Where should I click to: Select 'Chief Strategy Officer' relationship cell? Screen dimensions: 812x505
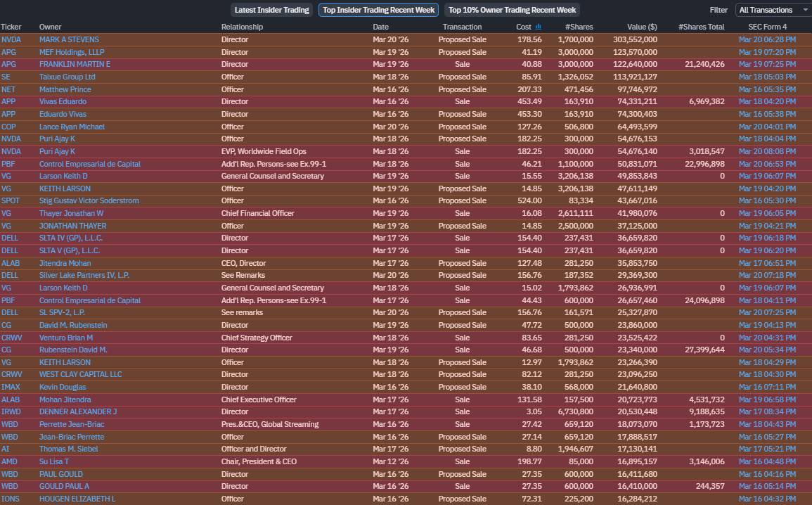pos(257,337)
